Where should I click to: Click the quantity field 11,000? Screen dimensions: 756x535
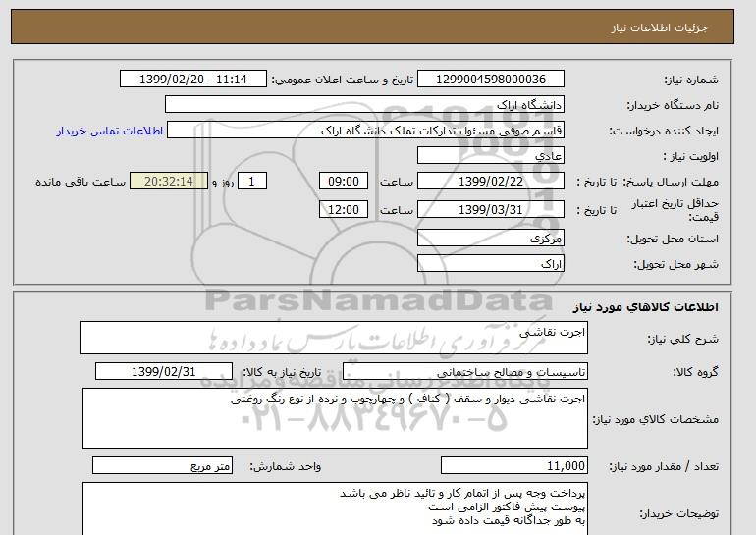[x=513, y=466]
